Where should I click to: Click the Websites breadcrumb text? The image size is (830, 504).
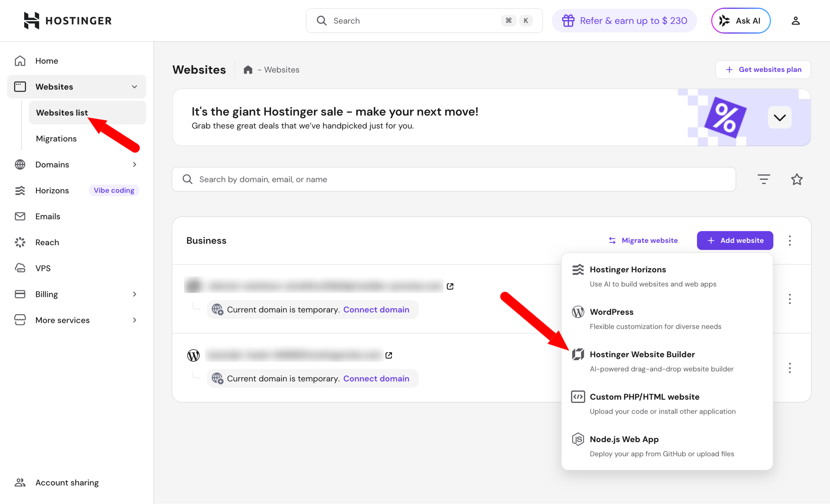pyautogui.click(x=282, y=70)
